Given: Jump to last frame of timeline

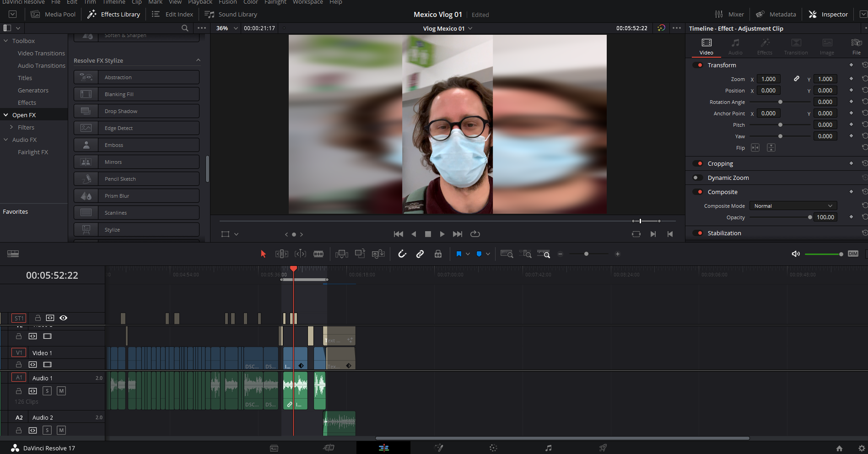Looking at the screenshot, I should pos(458,234).
